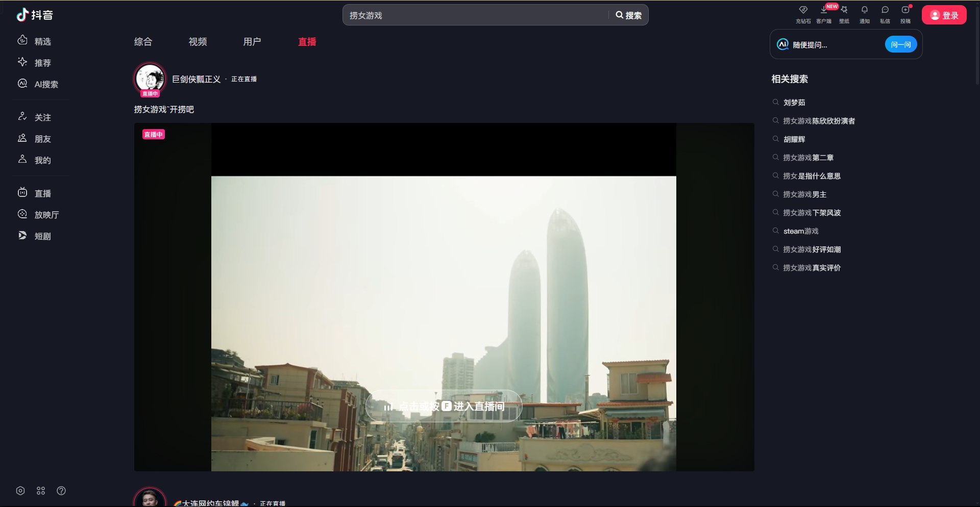Search related term 捞女游戏真实评价
Image resolution: width=980 pixels, height=507 pixels.
[812, 268]
